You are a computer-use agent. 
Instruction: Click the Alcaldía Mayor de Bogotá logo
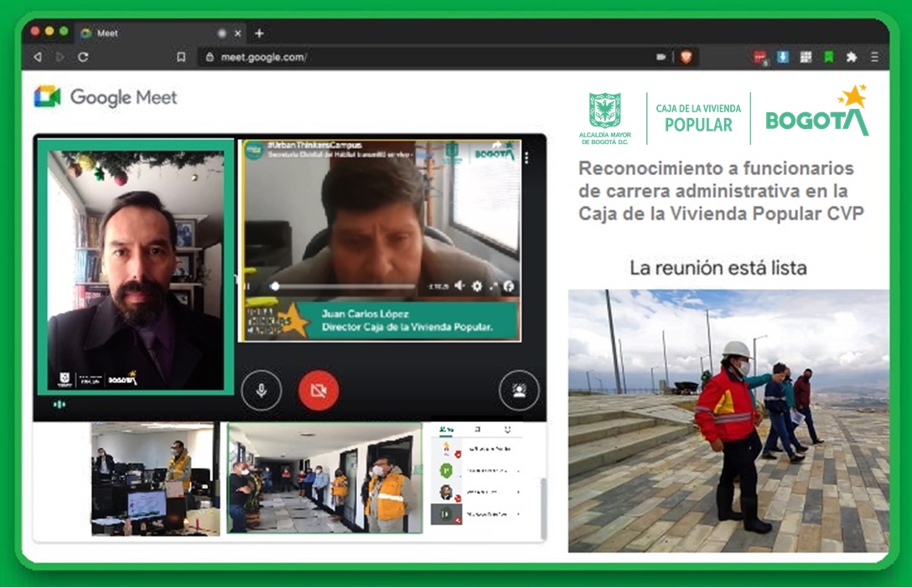605,118
